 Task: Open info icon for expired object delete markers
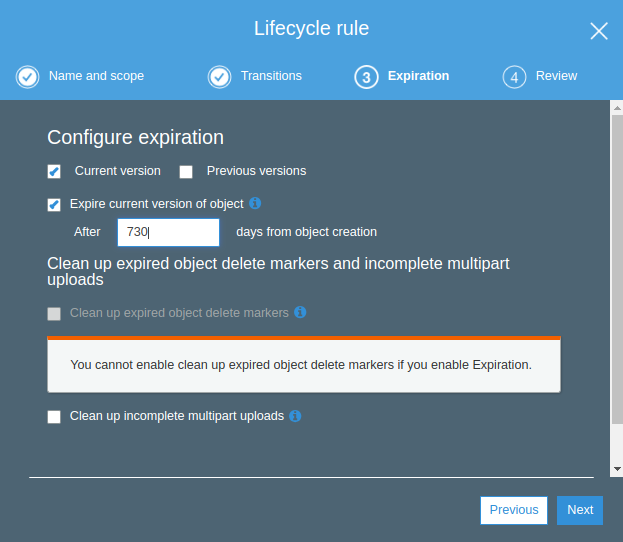pyautogui.click(x=300, y=312)
